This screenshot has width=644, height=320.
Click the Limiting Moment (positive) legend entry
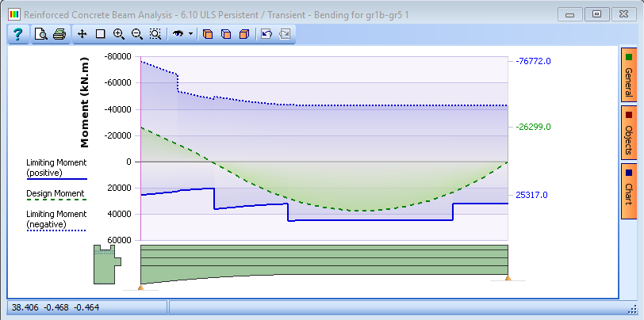click(56, 169)
